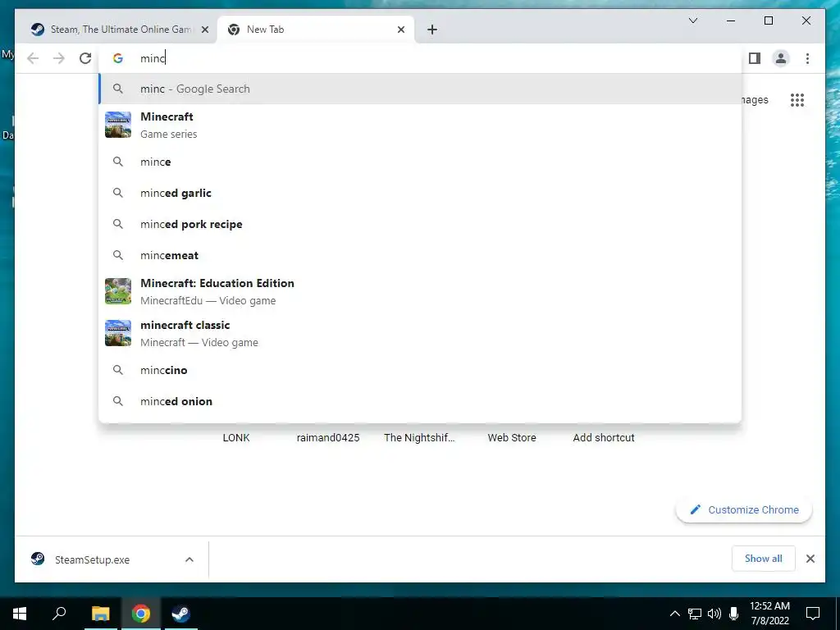The width and height of the screenshot is (840, 630).
Task: Select the Minecraft Game series suggestion
Action: point(420,125)
